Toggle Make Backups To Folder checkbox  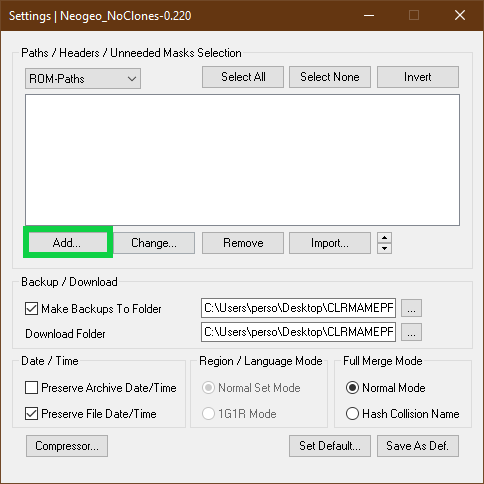31,309
